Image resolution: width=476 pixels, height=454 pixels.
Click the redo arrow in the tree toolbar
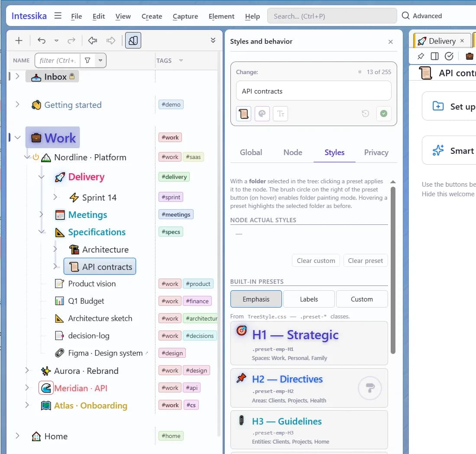(71, 40)
